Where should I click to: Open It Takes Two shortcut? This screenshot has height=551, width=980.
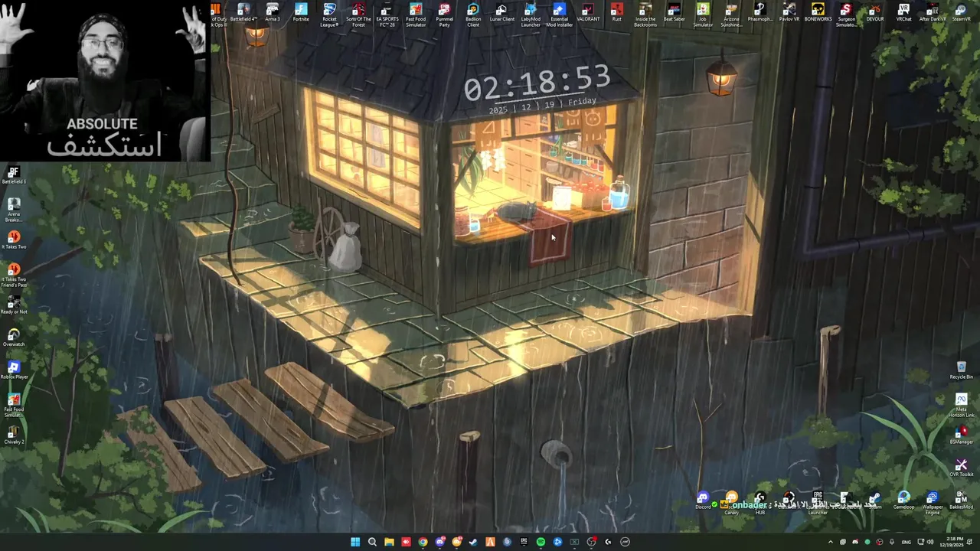tap(14, 240)
